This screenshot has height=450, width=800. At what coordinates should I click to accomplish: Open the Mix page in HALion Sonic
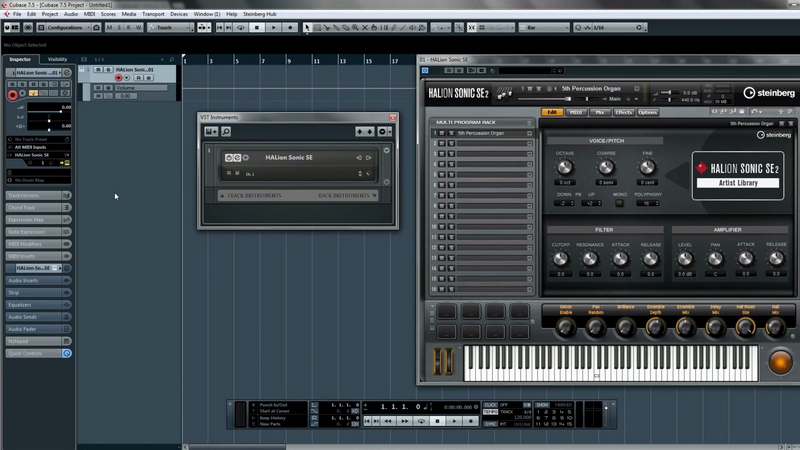(x=599, y=112)
